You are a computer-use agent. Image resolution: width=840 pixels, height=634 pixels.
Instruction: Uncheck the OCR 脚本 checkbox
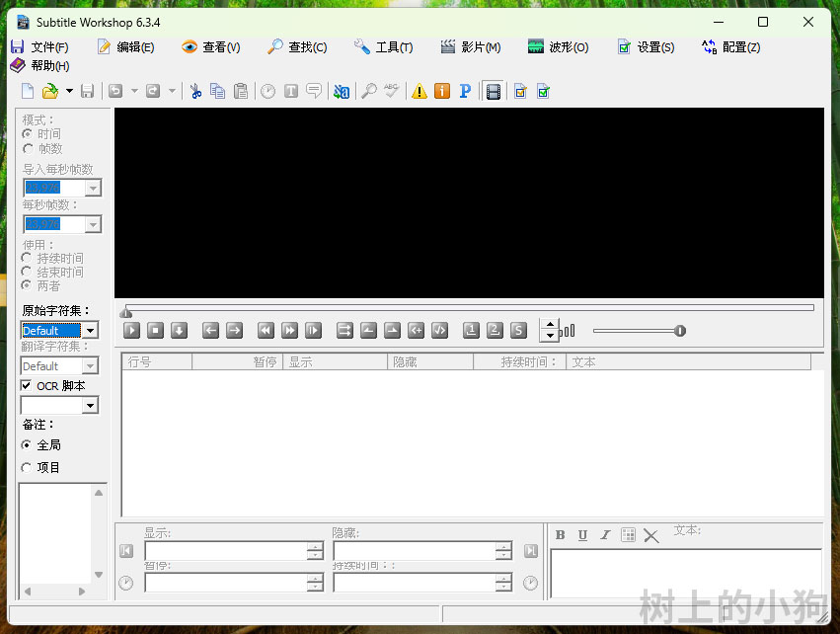click(27, 386)
